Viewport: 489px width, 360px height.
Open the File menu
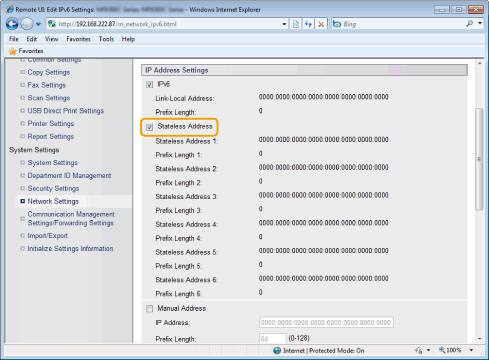click(14, 39)
